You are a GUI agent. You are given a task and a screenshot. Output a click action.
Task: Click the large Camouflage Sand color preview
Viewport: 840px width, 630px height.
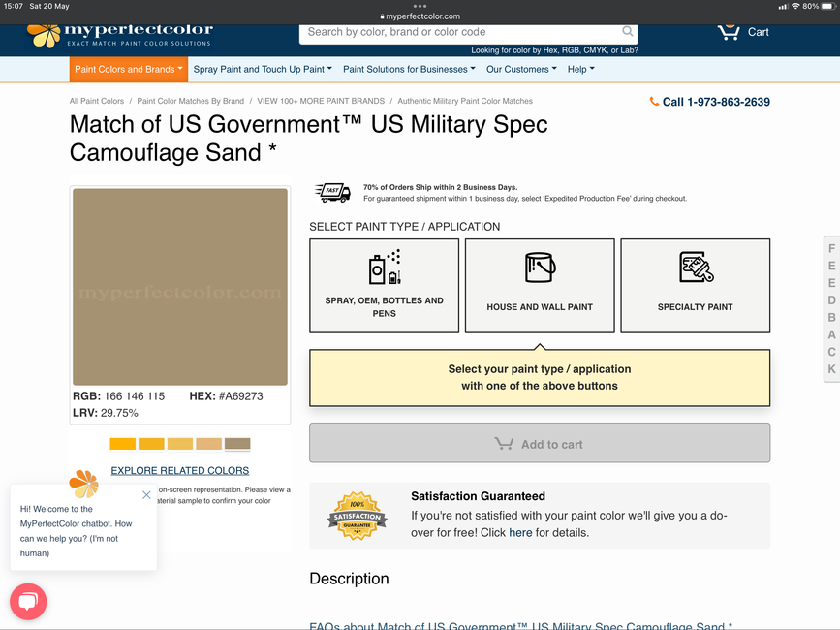180,287
